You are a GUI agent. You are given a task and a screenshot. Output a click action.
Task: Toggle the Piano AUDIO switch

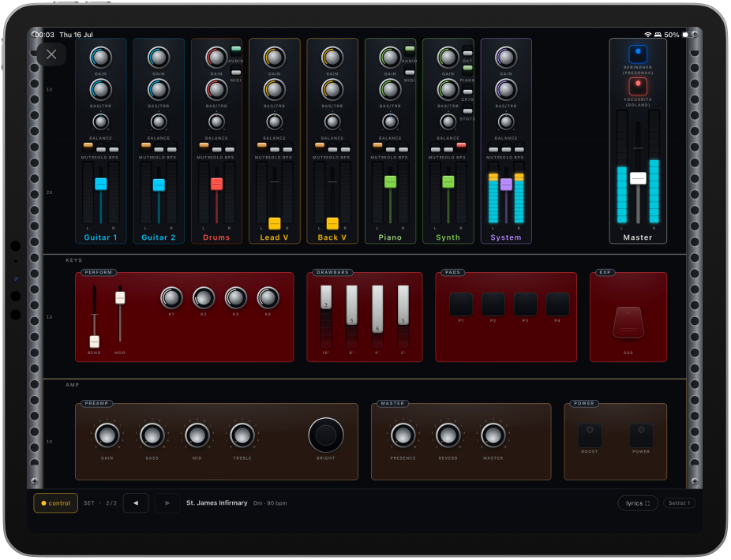(x=410, y=50)
